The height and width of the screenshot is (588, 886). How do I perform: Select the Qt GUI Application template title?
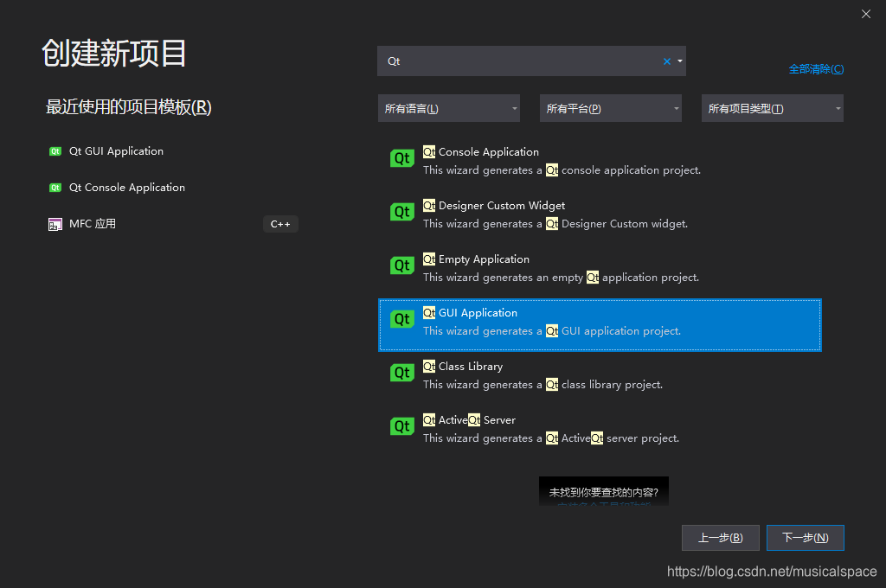point(470,313)
